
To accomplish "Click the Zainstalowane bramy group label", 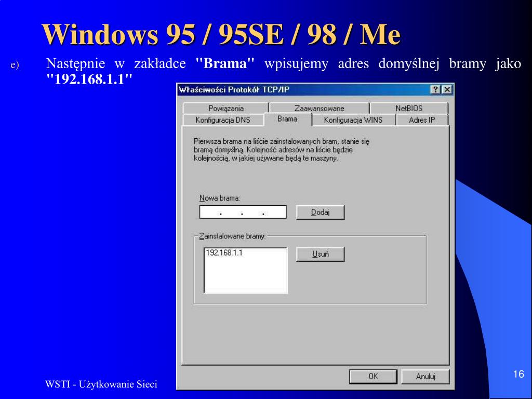I will coord(232,236).
